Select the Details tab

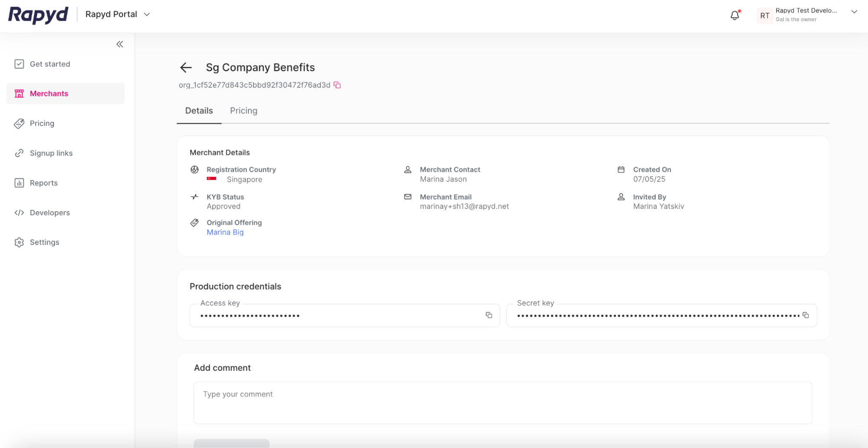(x=199, y=111)
